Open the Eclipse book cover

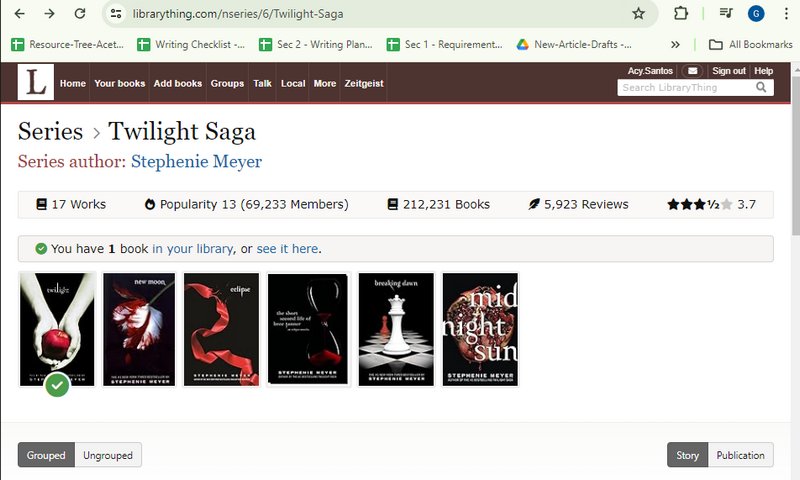tap(221, 330)
